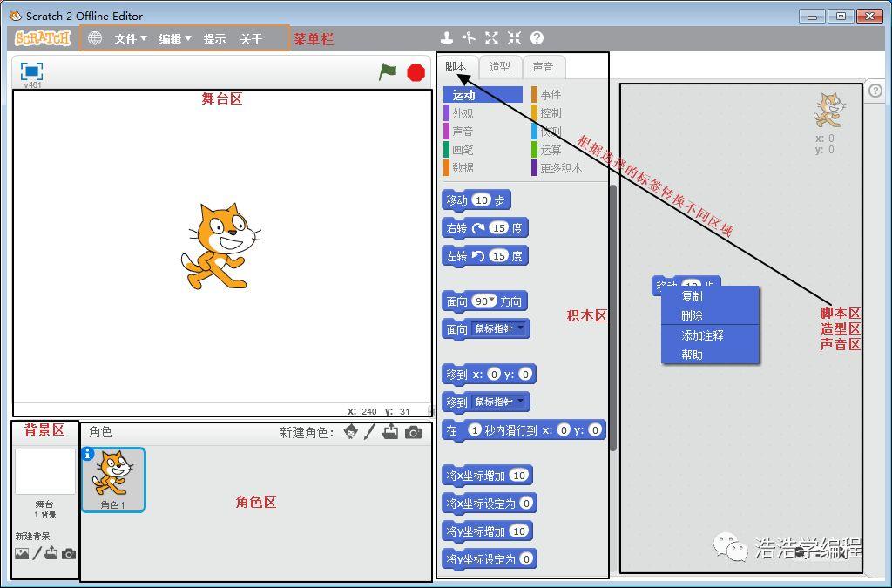
Task: Select the scissors delete tool
Action: click(470, 38)
